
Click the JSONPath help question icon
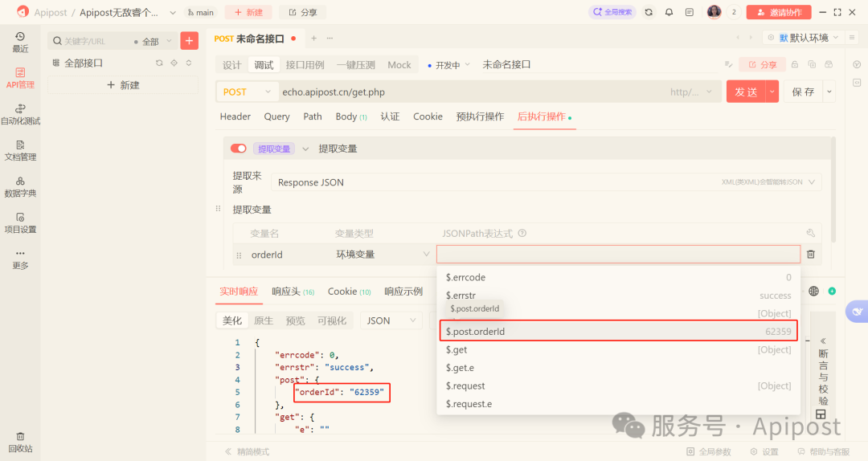click(522, 234)
